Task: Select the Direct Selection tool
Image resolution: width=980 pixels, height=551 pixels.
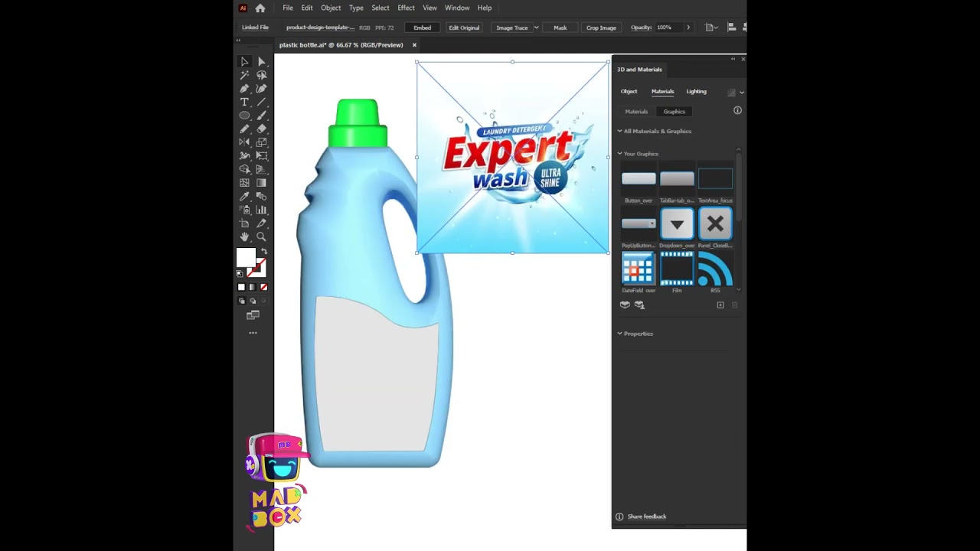Action: click(261, 62)
